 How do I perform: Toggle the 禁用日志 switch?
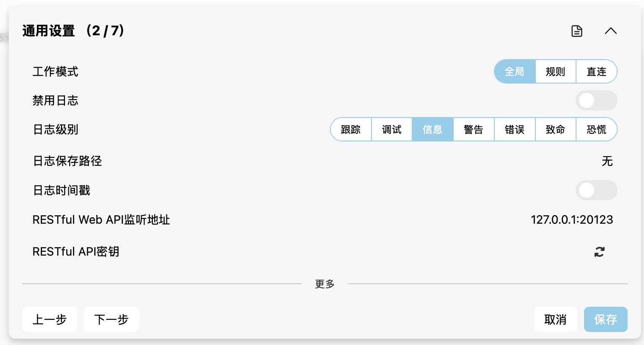[596, 101]
